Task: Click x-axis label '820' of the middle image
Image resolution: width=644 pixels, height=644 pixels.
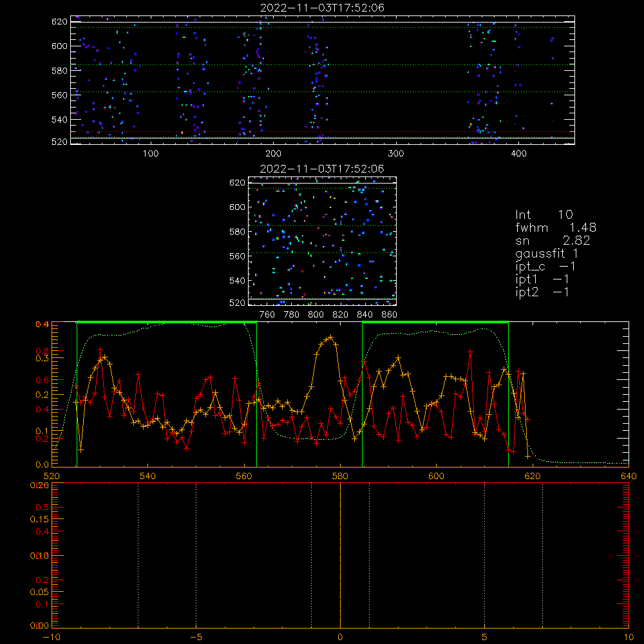Action: (x=340, y=315)
